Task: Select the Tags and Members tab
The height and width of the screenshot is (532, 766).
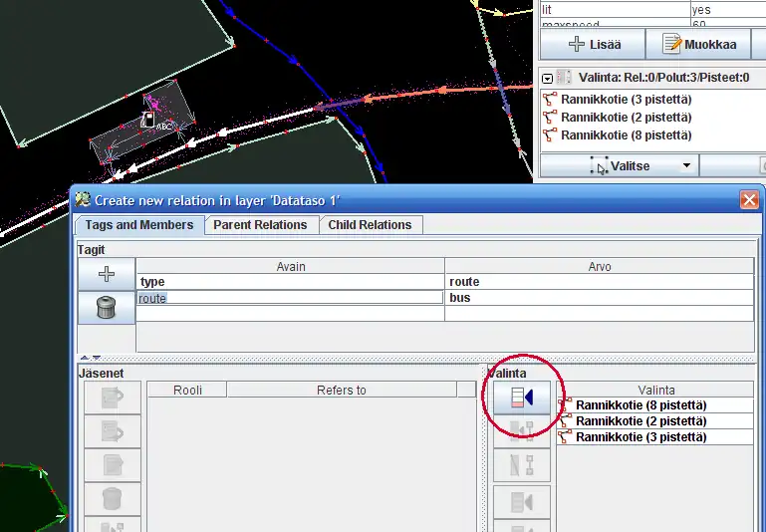Action: tap(139, 225)
